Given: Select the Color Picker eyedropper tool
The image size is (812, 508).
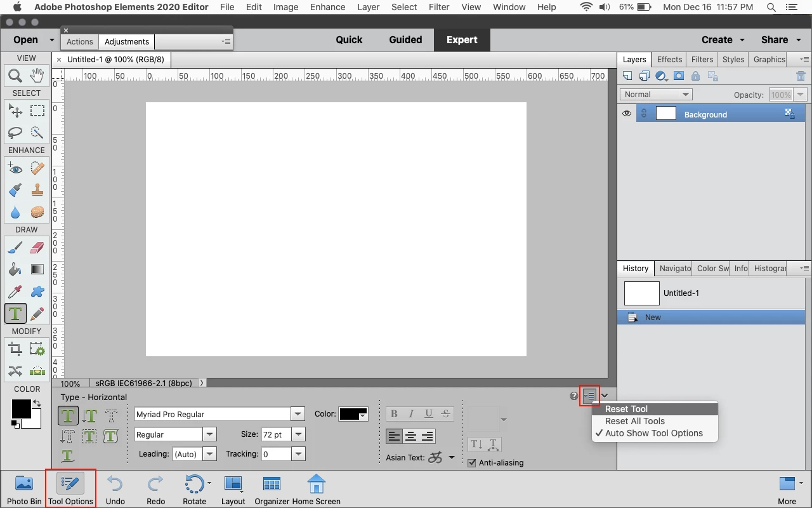Looking at the screenshot, I should [15, 291].
